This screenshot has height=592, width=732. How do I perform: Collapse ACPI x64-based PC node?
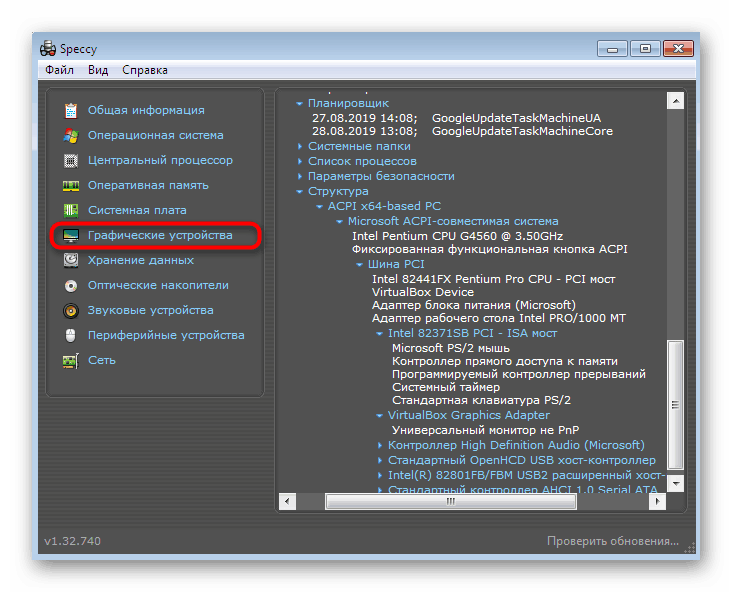pyautogui.click(x=319, y=206)
